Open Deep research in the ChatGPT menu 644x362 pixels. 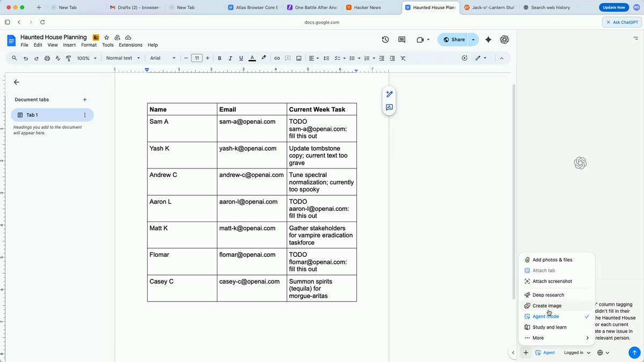coord(547,294)
